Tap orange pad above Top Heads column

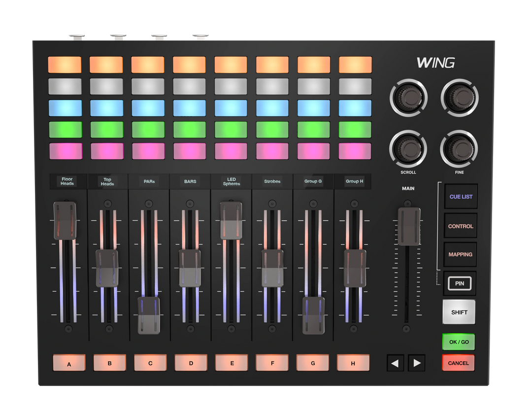(106, 65)
